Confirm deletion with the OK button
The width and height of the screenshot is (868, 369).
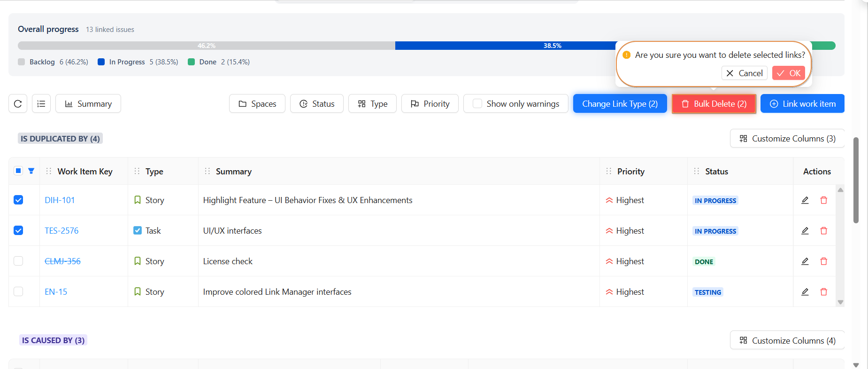788,73
